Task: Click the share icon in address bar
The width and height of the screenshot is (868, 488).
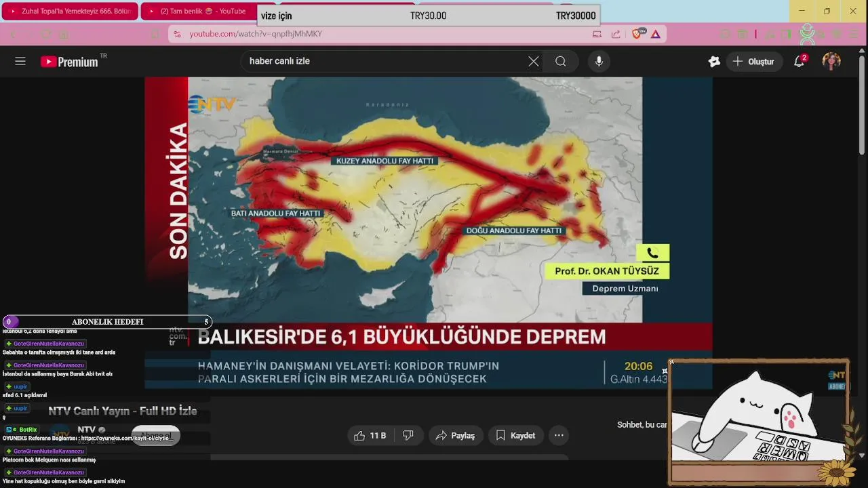Action: coord(616,34)
